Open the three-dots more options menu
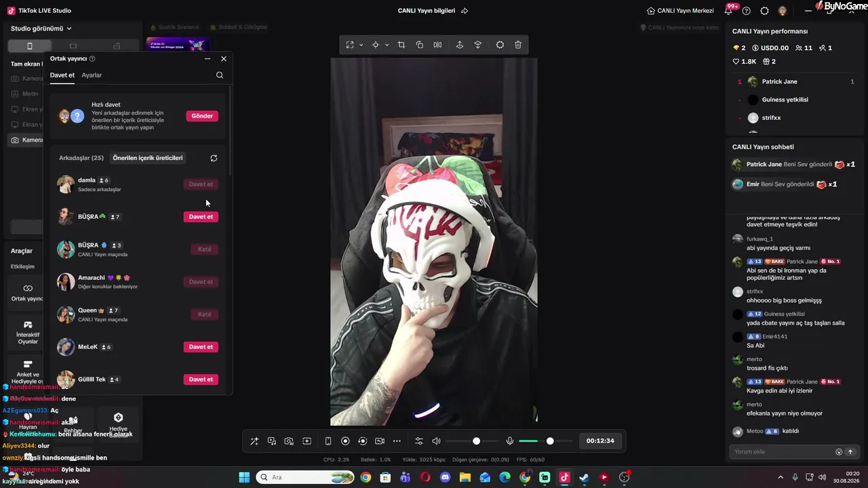This screenshot has width=868, height=488. click(397, 441)
